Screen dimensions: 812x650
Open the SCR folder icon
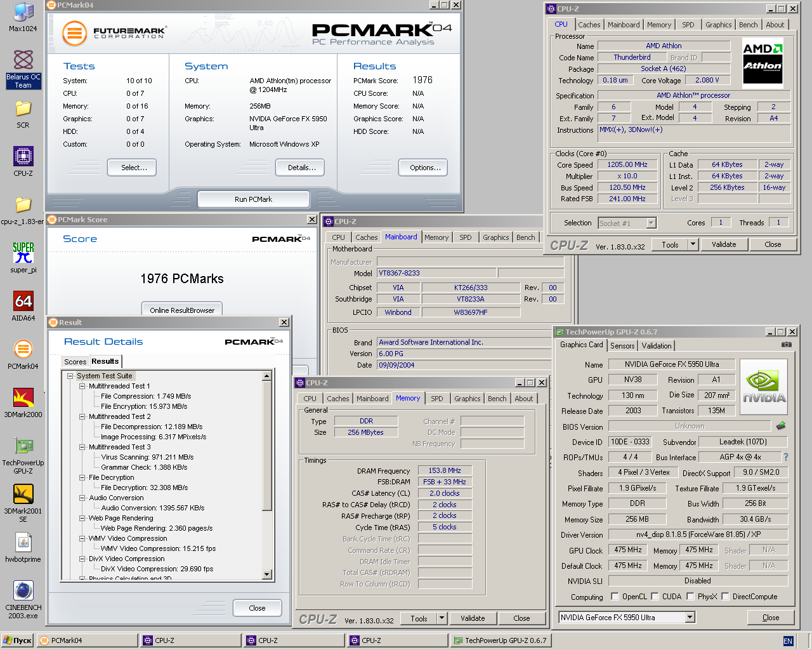(23, 114)
